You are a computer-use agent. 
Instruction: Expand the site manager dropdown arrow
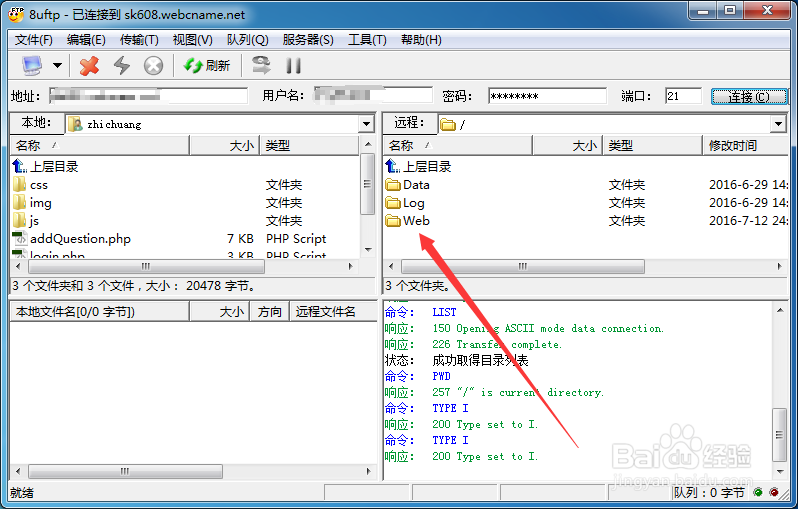pos(58,66)
